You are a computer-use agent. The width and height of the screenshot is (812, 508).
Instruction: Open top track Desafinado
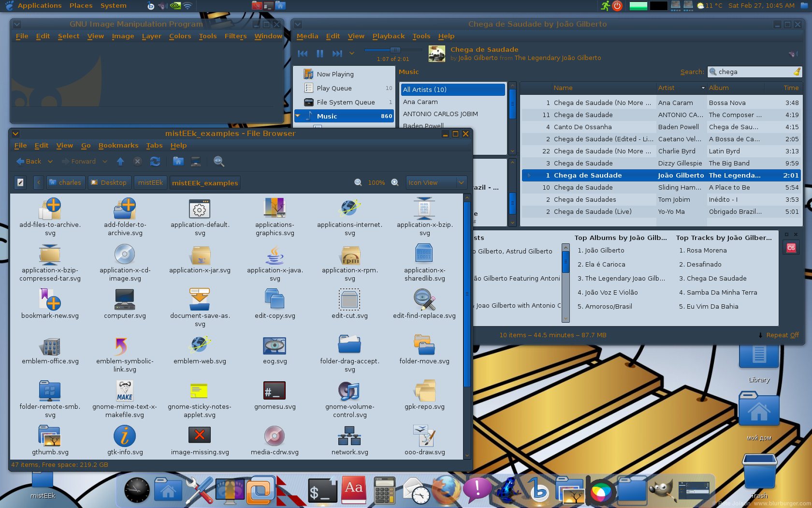[x=704, y=264]
